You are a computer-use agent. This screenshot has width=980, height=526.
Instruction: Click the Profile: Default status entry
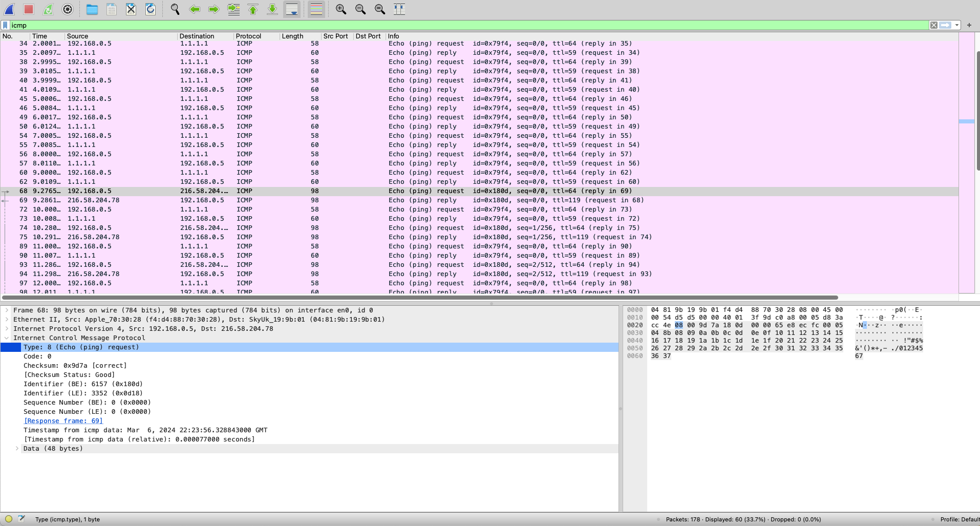tap(960, 519)
